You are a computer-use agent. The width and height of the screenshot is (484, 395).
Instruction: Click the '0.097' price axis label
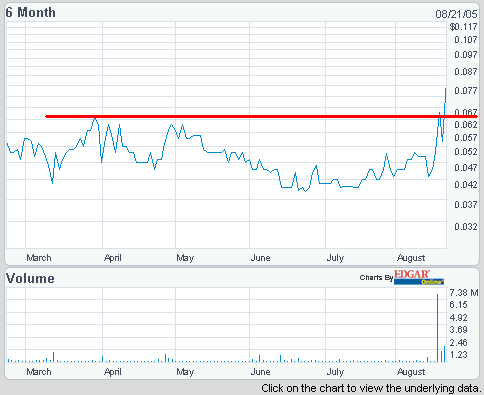(466, 54)
